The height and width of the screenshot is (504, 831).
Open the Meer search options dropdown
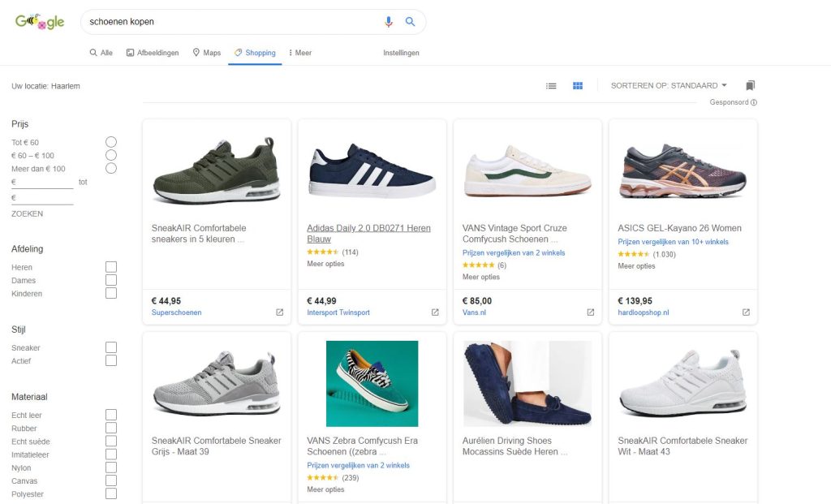click(299, 52)
